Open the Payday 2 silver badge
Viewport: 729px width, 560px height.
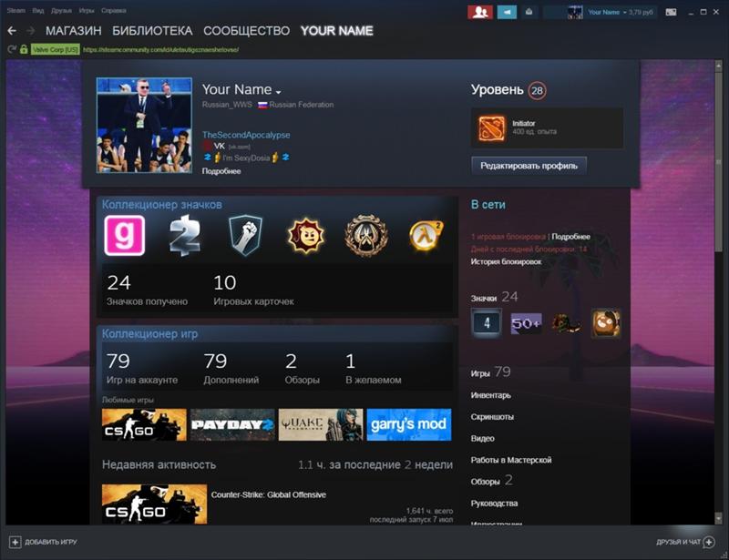pyautogui.click(x=185, y=236)
